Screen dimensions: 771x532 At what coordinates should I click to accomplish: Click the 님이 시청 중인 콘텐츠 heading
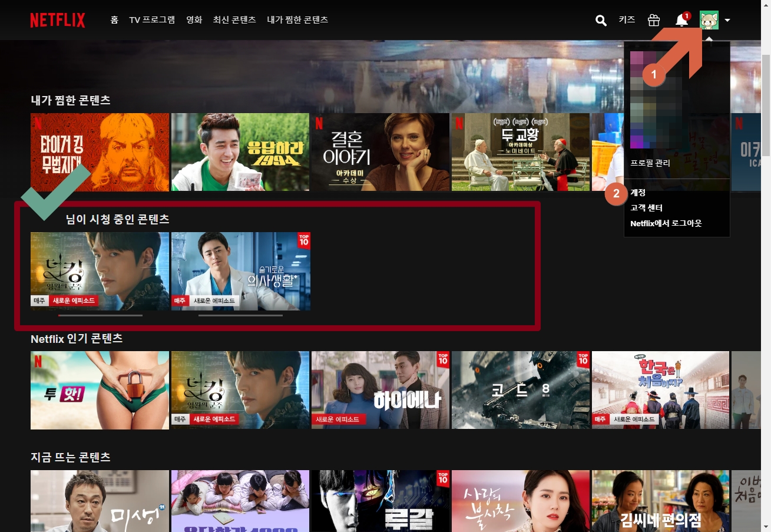coord(118,219)
